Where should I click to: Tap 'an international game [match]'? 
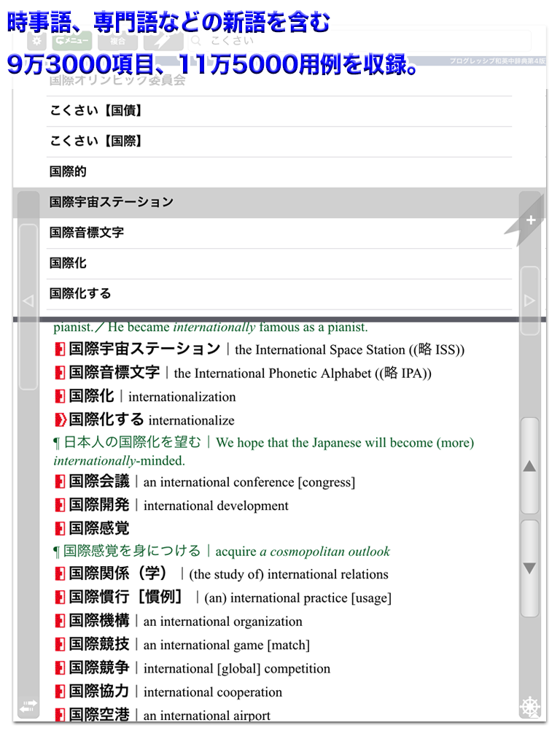pyautogui.click(x=227, y=646)
